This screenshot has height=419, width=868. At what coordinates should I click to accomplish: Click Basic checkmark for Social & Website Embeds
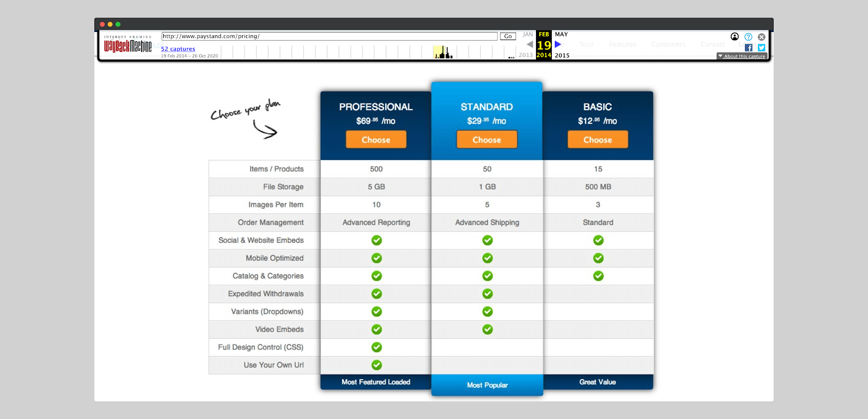[598, 240]
